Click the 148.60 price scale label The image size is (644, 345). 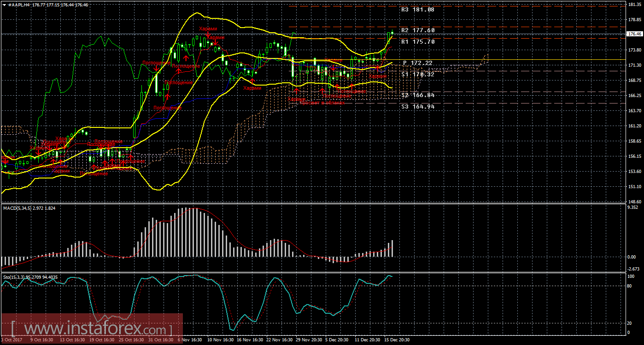click(635, 202)
